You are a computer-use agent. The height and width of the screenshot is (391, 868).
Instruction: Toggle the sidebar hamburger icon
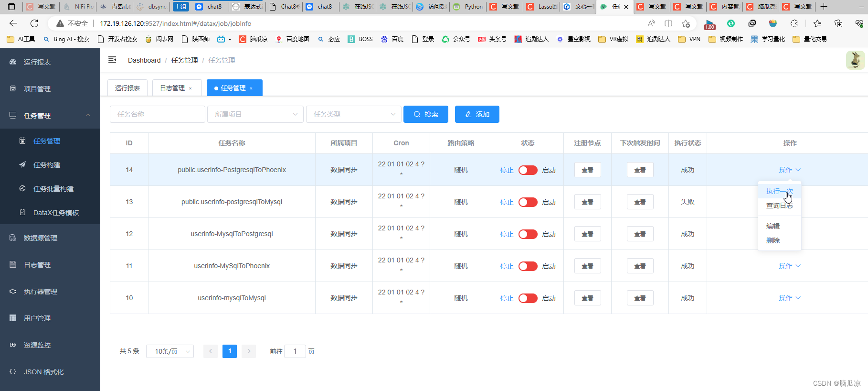pyautogui.click(x=112, y=60)
